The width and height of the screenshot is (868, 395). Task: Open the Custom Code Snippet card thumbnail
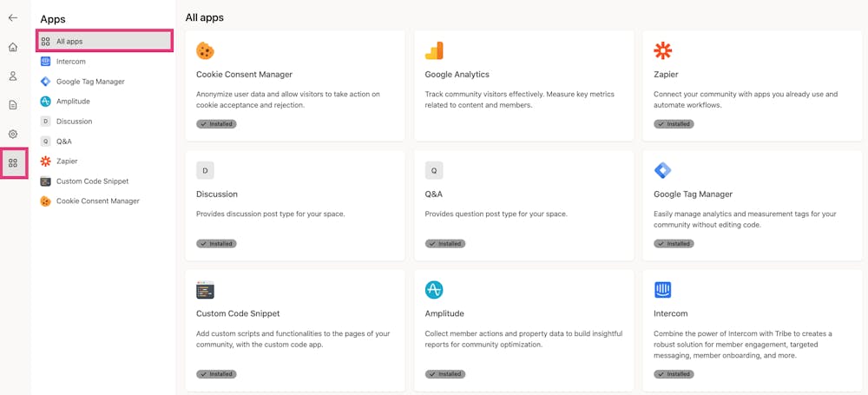click(x=206, y=290)
